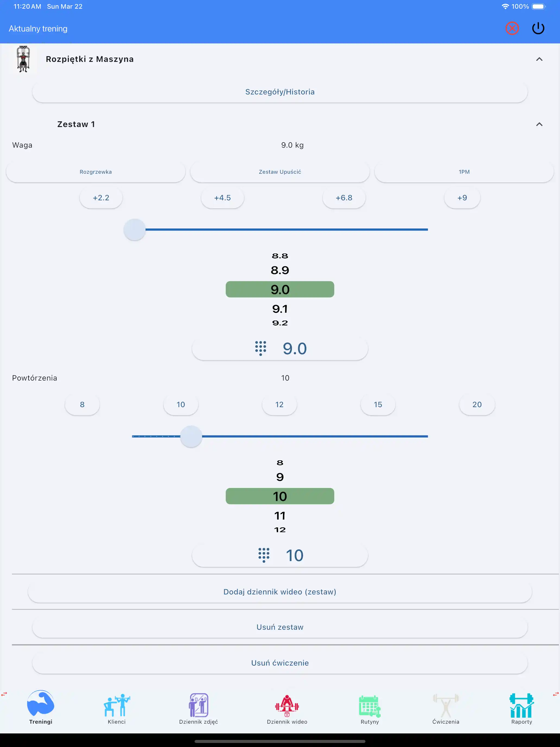Open Szczegóły/Historia details
The image size is (560, 747).
[280, 92]
